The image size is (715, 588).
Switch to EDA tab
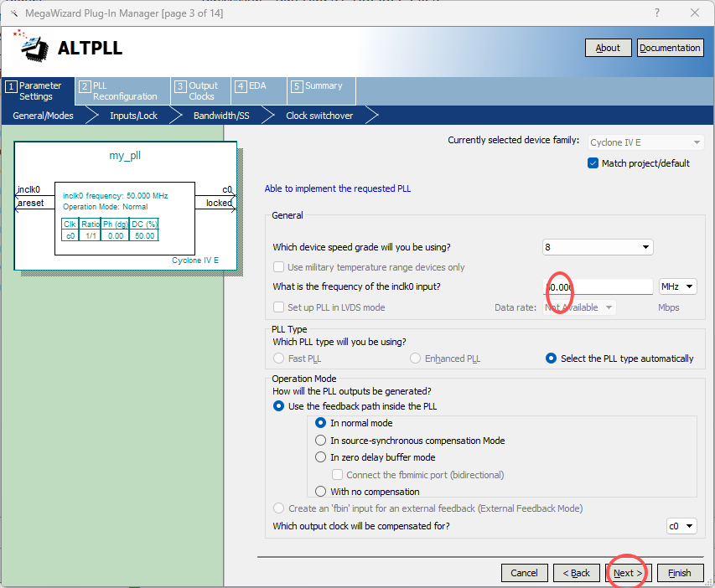259,91
